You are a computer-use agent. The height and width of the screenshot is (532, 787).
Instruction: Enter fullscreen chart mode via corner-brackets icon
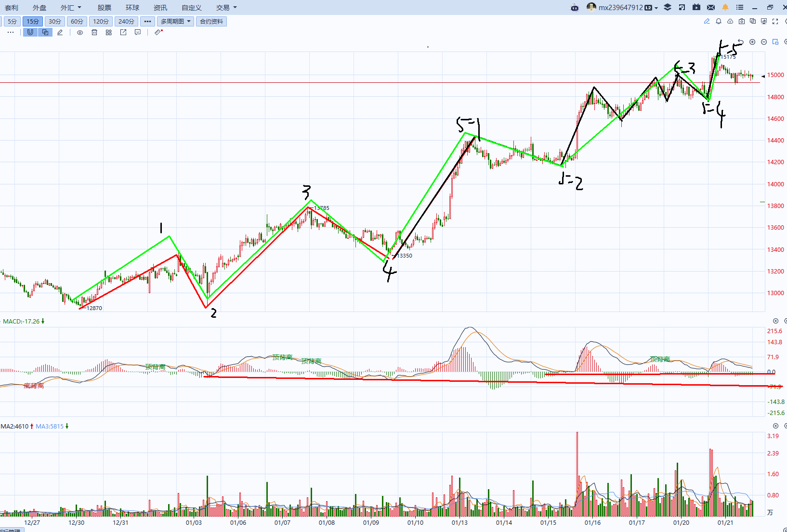point(775,21)
